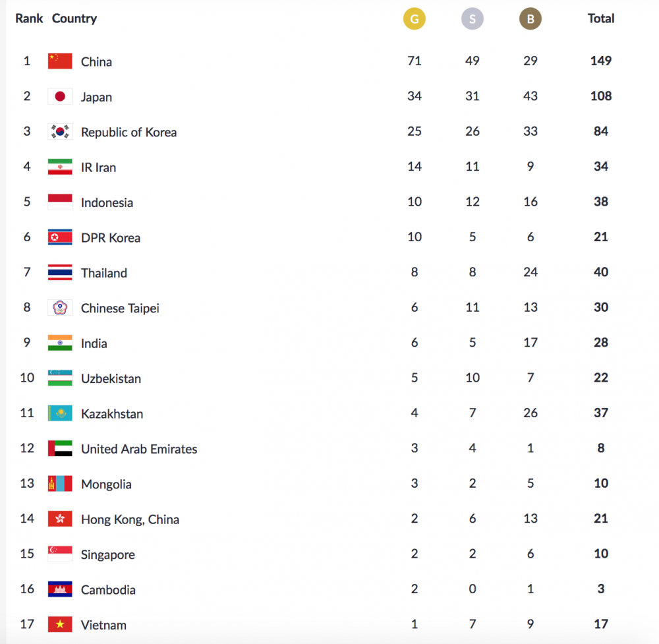This screenshot has height=644, width=659.
Task: Click the Thailand country name
Action: (x=104, y=273)
